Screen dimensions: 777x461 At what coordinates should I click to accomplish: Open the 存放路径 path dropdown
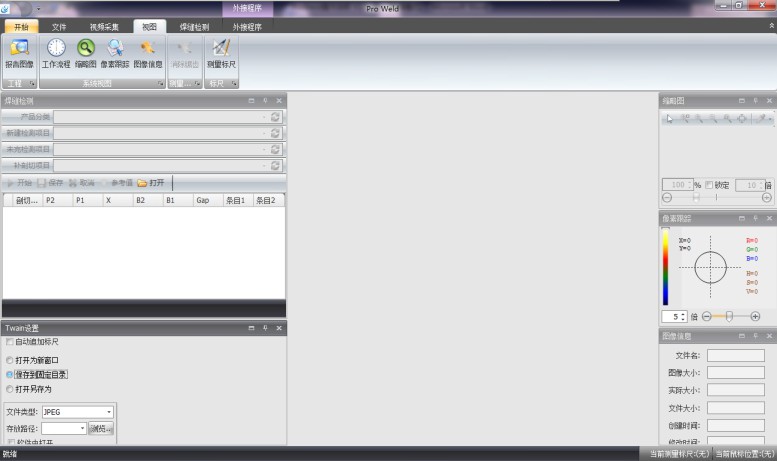82,428
